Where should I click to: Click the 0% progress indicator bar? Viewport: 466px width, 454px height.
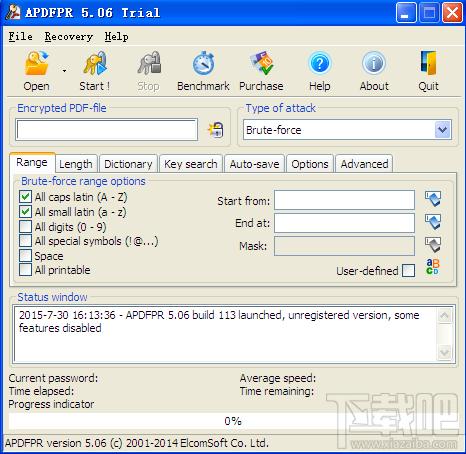pos(233,421)
